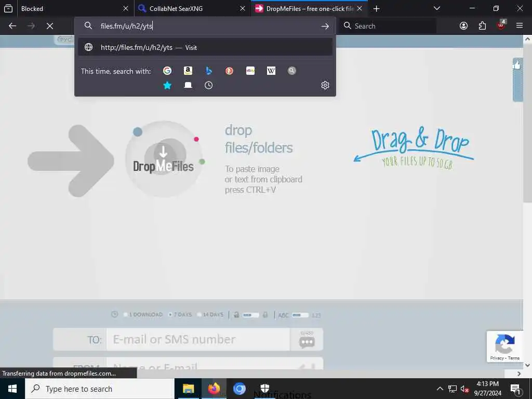Close the CollabNet SearXNG tab
This screenshot has height=399, width=532.
[x=242, y=8]
